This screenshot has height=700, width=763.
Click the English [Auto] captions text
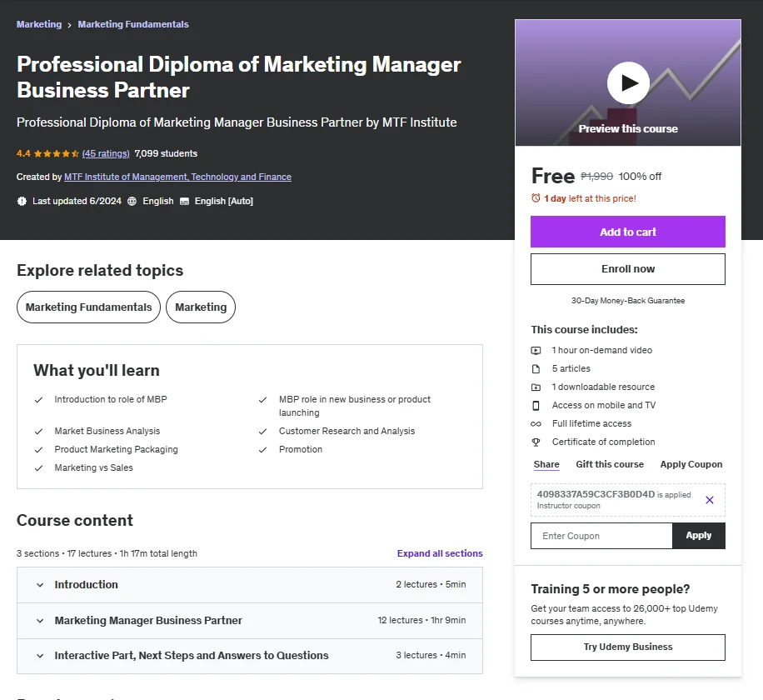coord(224,201)
